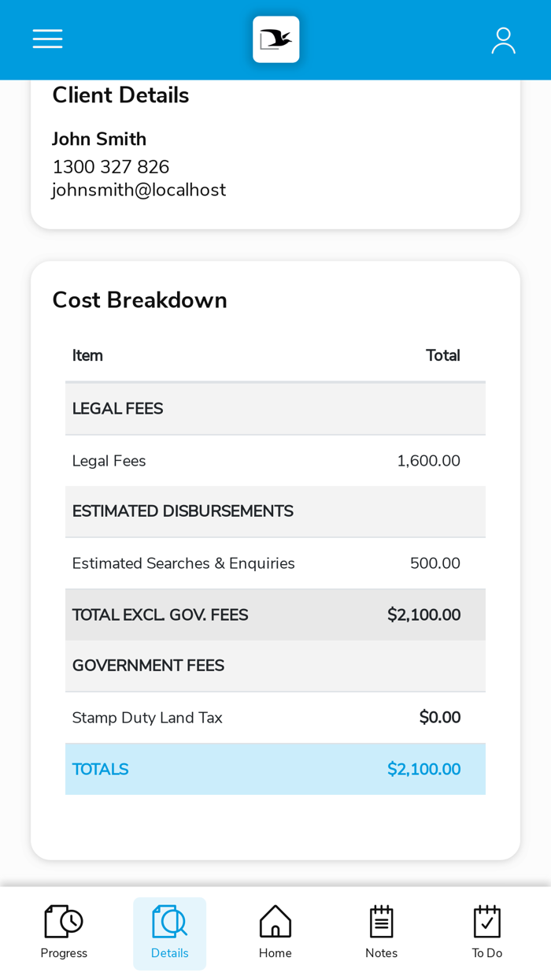Select the Home house icon

[275, 919]
